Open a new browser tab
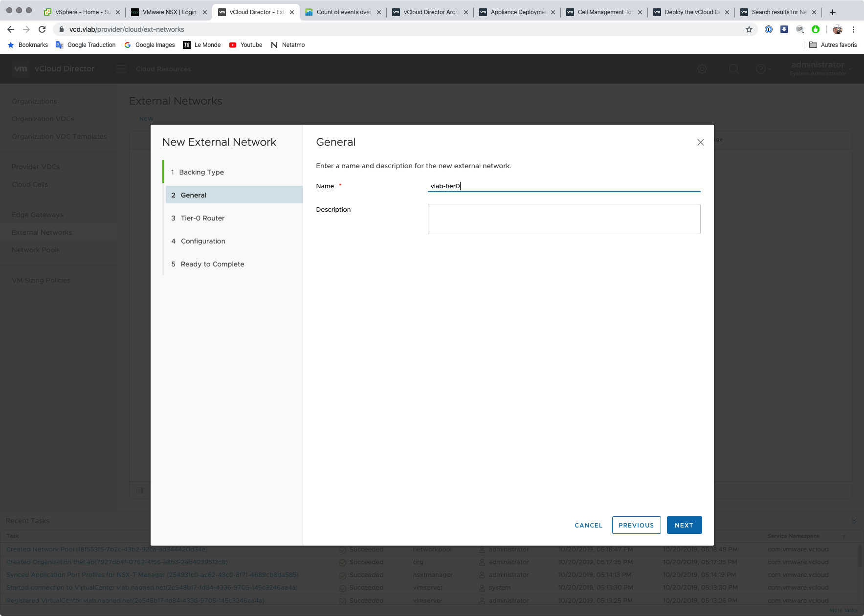The width and height of the screenshot is (864, 616). 832,12
